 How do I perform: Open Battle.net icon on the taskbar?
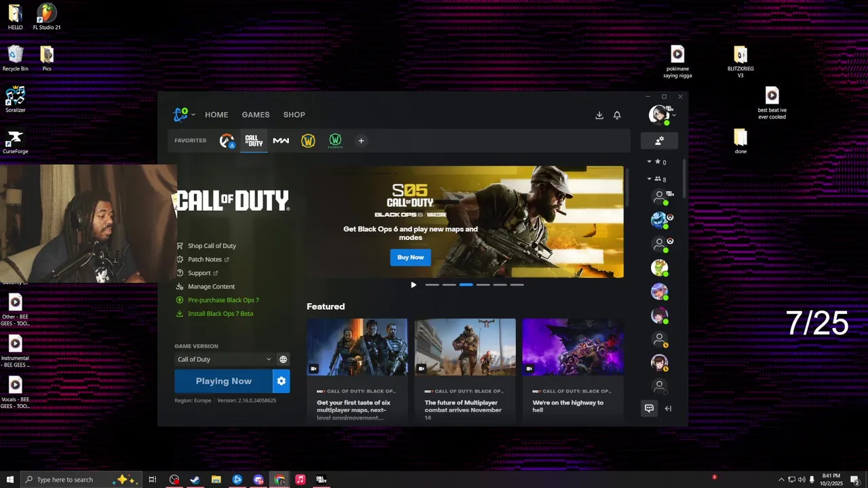237,480
